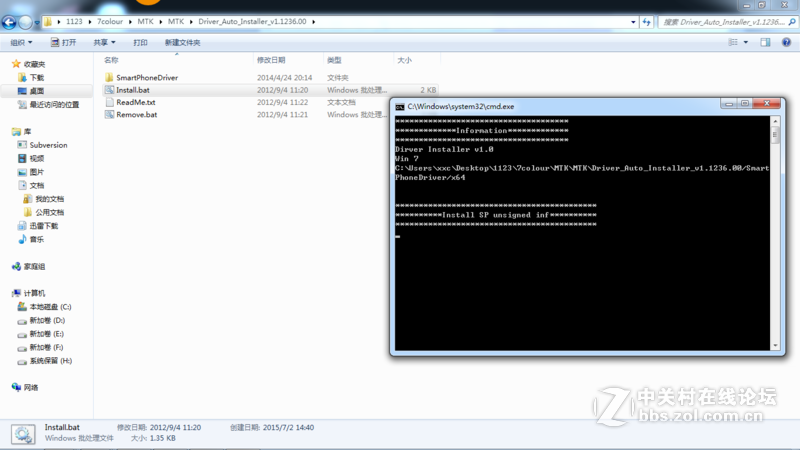The height and width of the screenshot is (450, 800).
Task: Click the ReadMe.txt file name
Action: pos(136,102)
